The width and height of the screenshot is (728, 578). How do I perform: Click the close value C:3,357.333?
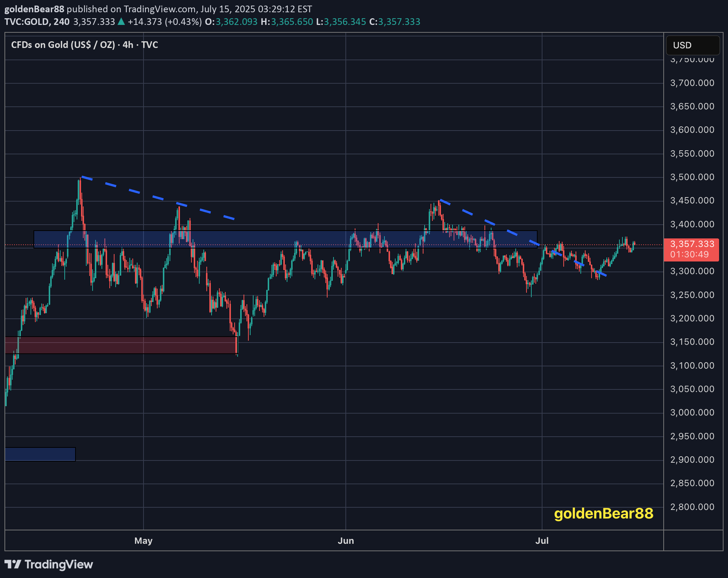pos(395,22)
